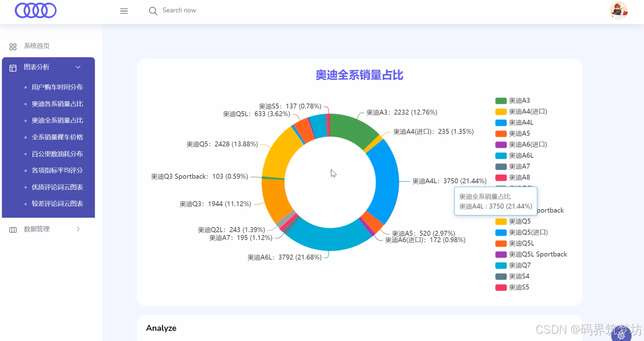Open 百公里数油耗分布 chart page
Image resolution: width=644 pixels, height=341 pixels.
[x=57, y=154]
